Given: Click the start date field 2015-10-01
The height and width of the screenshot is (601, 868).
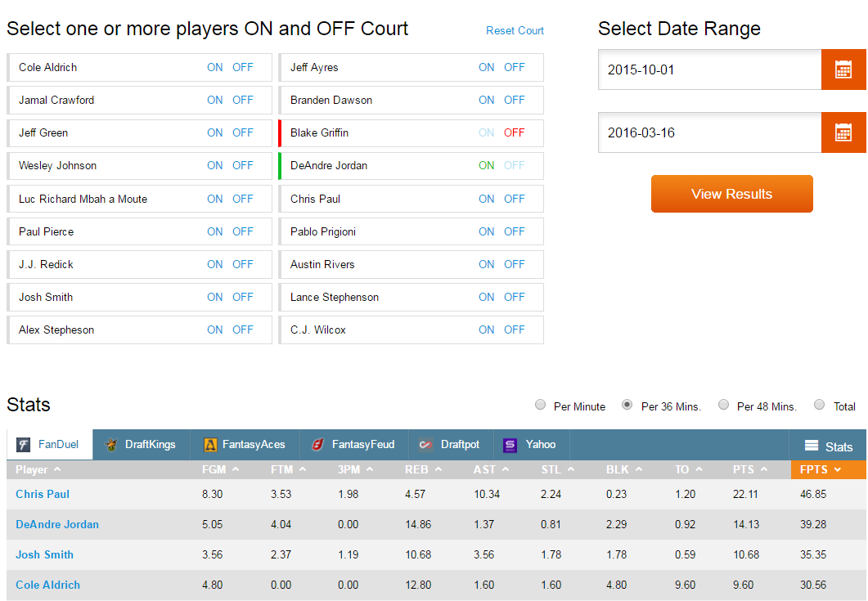Looking at the screenshot, I should pos(709,70).
